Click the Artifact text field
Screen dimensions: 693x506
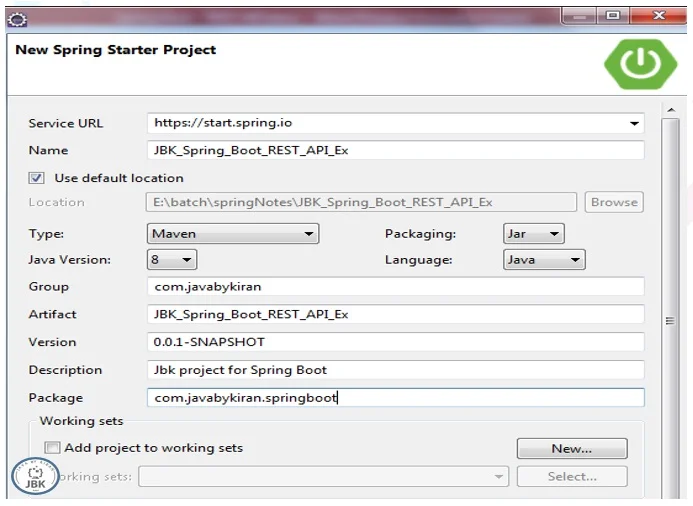click(396, 314)
